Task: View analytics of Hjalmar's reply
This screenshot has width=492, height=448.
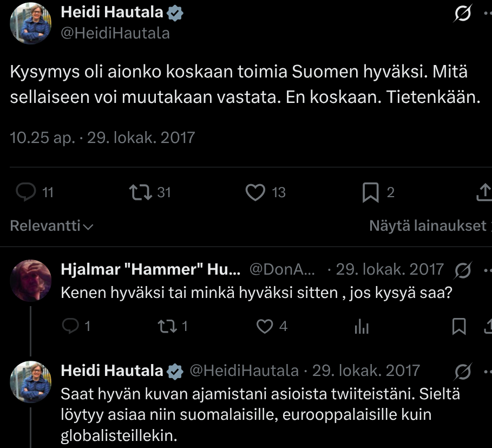Action: tap(361, 326)
